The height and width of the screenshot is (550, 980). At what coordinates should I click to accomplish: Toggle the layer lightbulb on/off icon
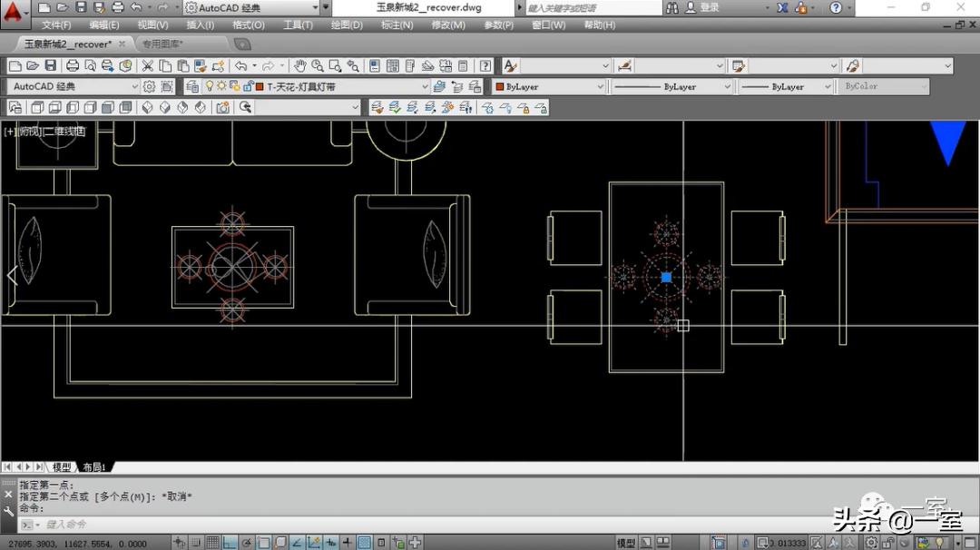pos(209,87)
